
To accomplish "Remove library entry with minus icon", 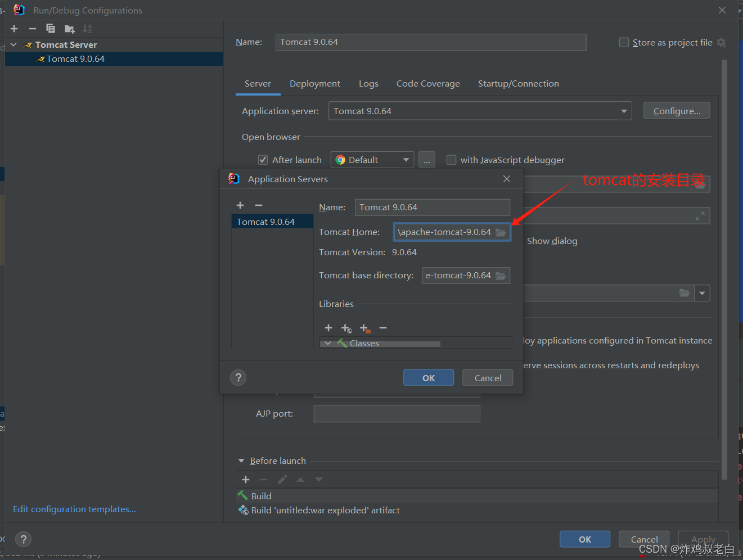I will pos(383,328).
